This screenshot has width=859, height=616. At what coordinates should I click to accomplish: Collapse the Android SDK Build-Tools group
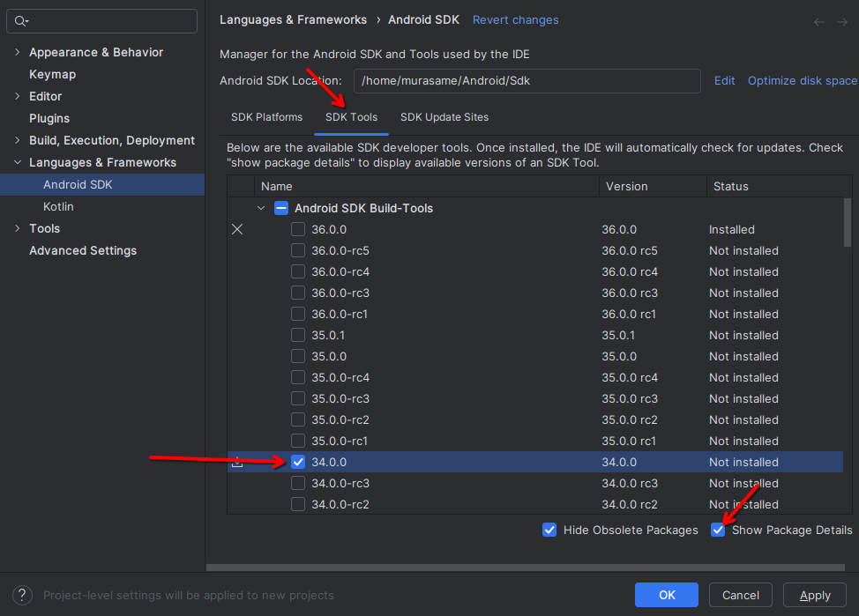(260, 209)
